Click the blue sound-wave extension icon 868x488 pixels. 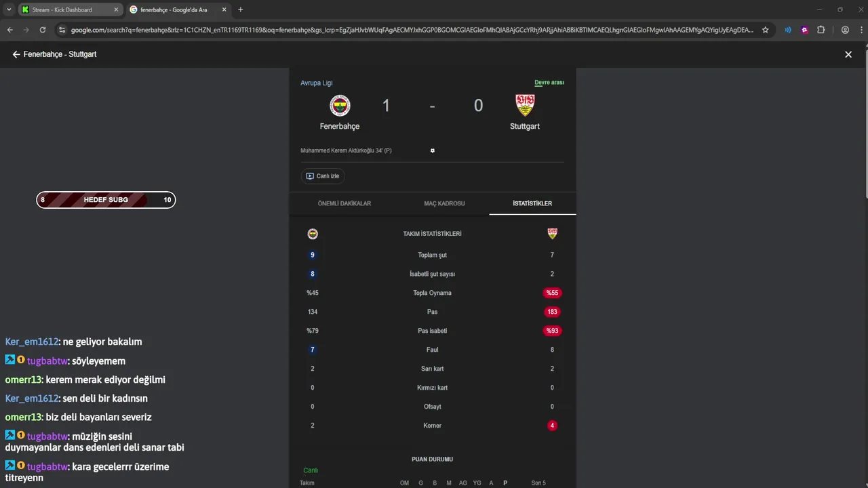click(x=788, y=30)
